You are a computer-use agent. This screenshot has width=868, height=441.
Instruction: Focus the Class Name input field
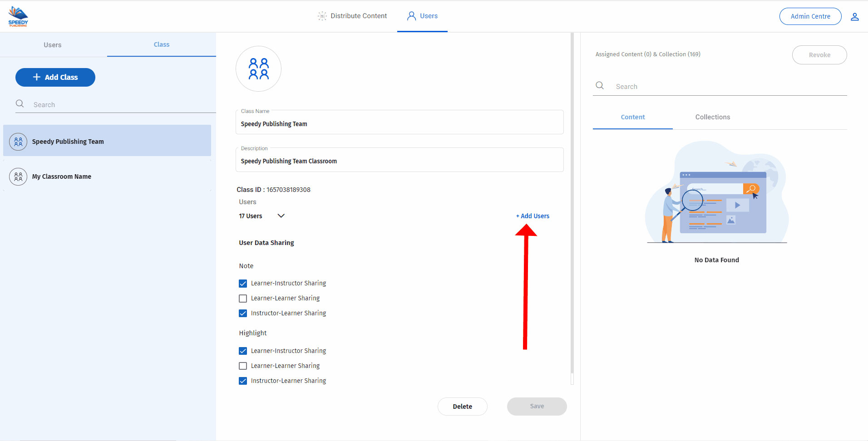point(399,122)
